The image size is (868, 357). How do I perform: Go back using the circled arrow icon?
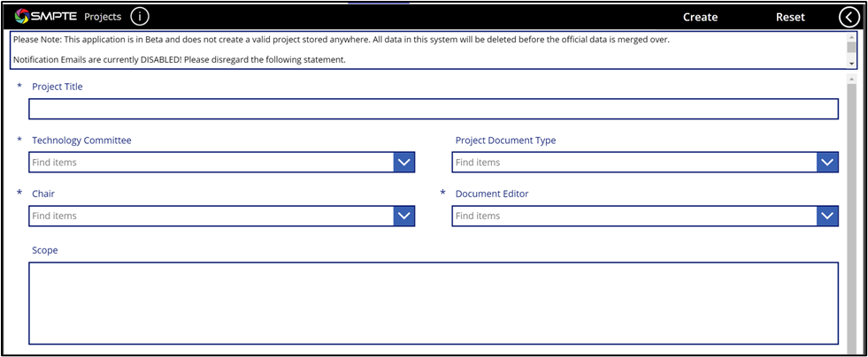849,17
